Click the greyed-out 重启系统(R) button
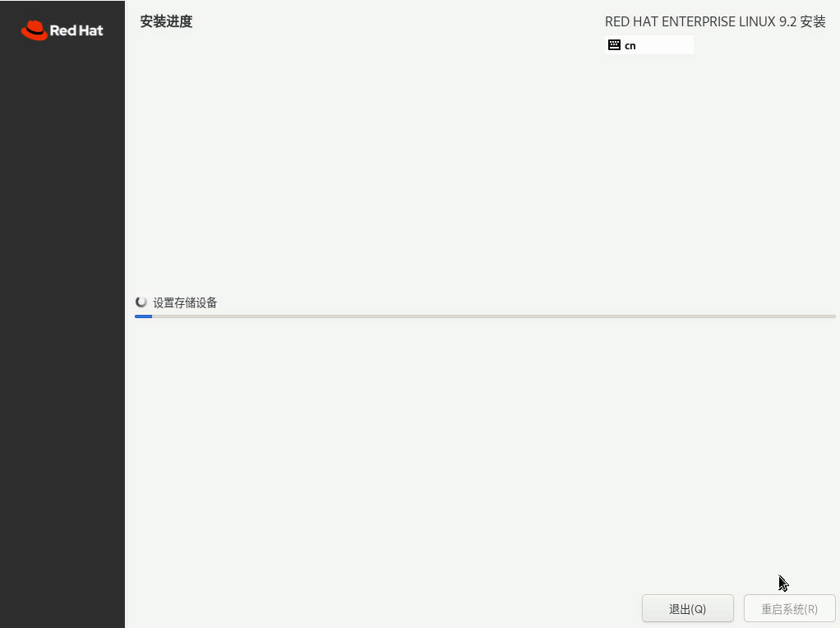This screenshot has width=840, height=628. [x=789, y=609]
